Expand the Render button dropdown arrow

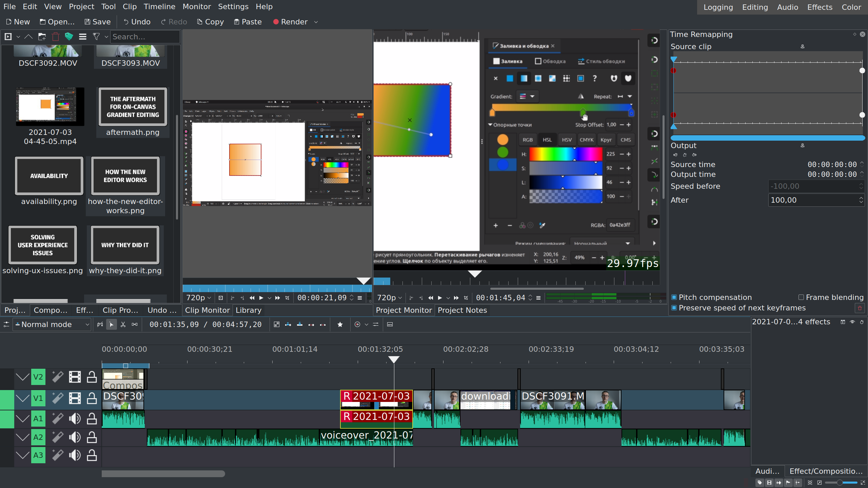316,22
